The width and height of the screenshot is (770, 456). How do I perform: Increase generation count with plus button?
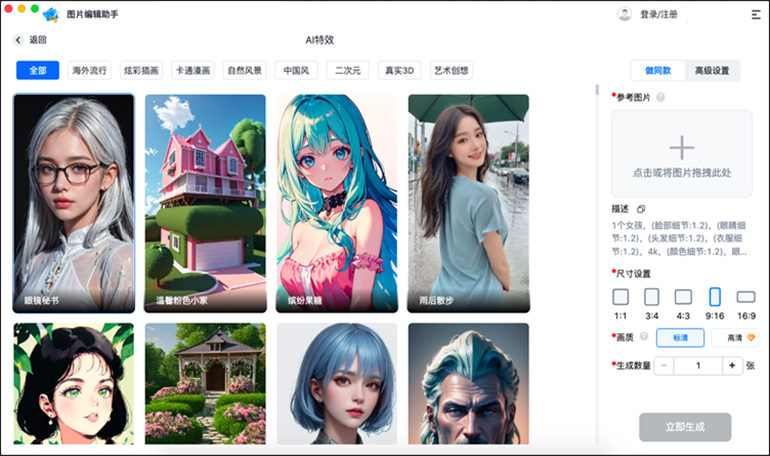(x=732, y=366)
